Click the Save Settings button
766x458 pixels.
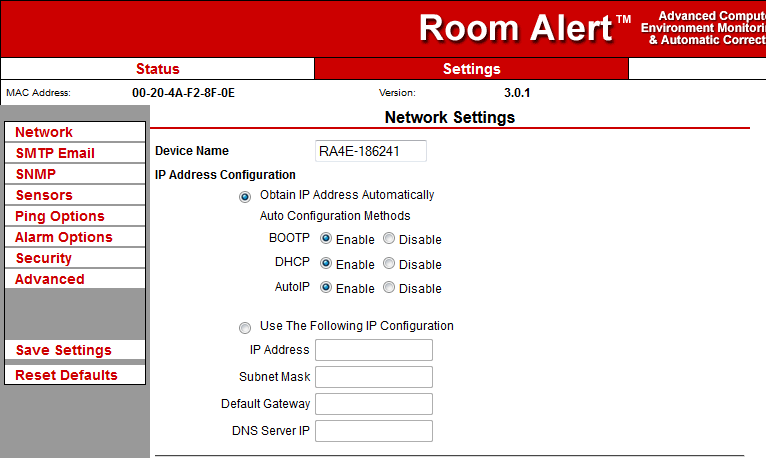pos(75,350)
